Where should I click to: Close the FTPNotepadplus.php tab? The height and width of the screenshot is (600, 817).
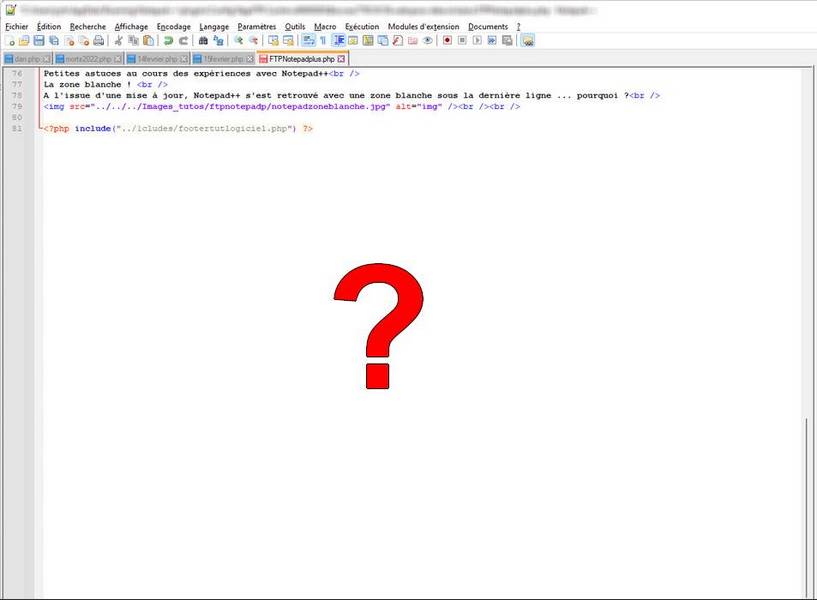point(341,59)
